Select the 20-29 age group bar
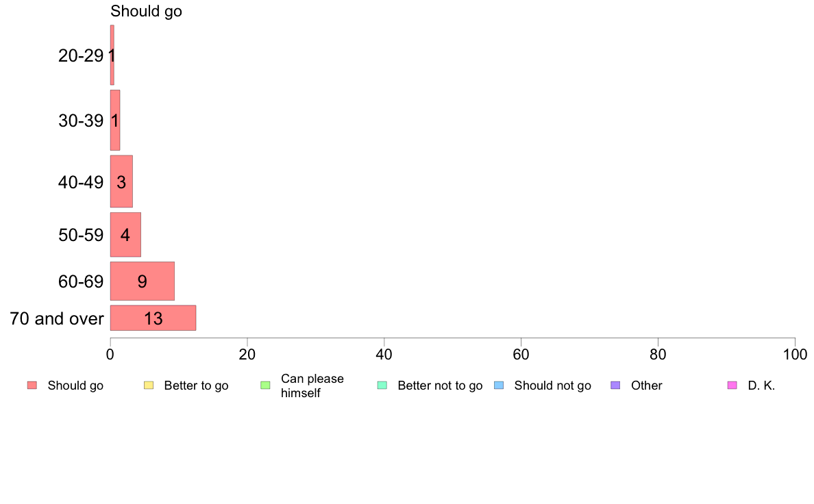Viewport: 814px width, 504px height. [112, 55]
